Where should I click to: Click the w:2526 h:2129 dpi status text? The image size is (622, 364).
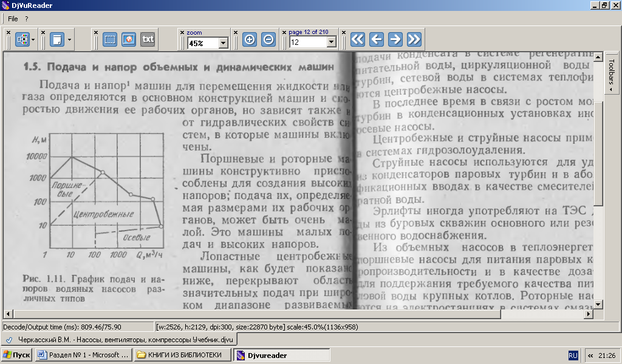pyautogui.click(x=257, y=327)
